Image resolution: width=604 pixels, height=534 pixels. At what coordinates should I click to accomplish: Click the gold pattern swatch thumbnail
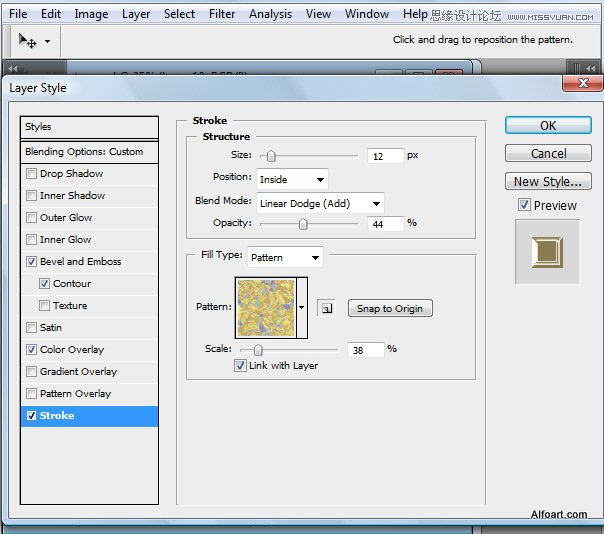[266, 308]
